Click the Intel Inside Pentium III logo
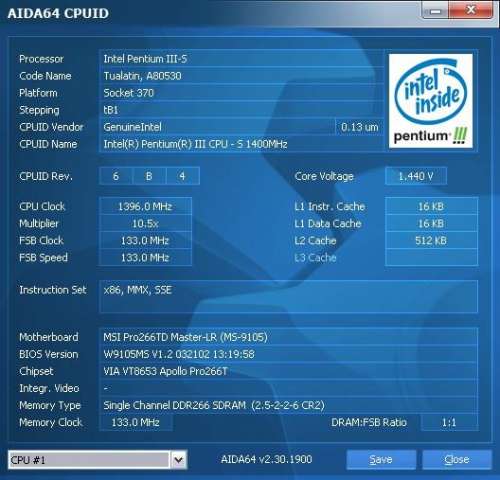The image size is (500, 480). pos(431,101)
